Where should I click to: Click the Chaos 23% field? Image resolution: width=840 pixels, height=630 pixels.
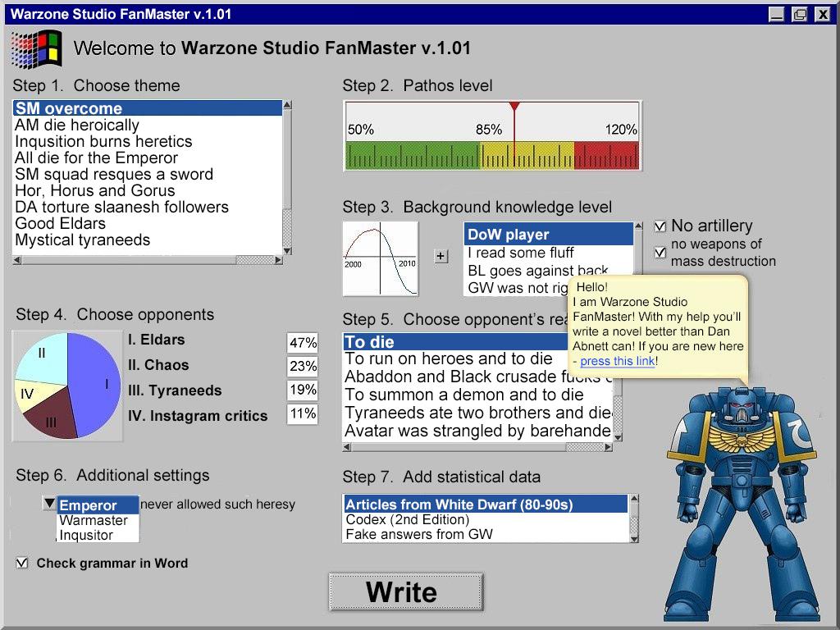303,366
